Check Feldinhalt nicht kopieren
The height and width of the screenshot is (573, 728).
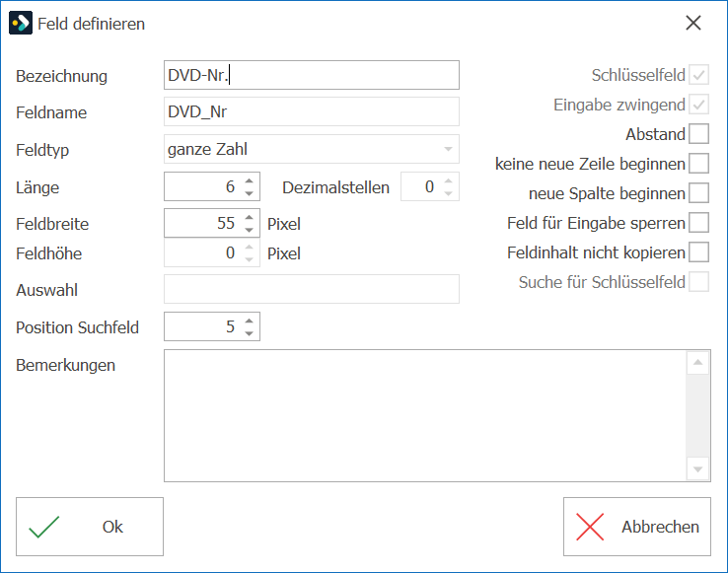(x=698, y=252)
